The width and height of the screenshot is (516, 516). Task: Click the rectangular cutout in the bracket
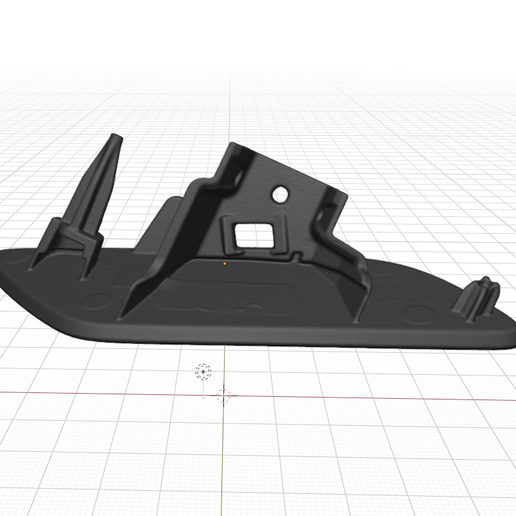click(x=255, y=236)
